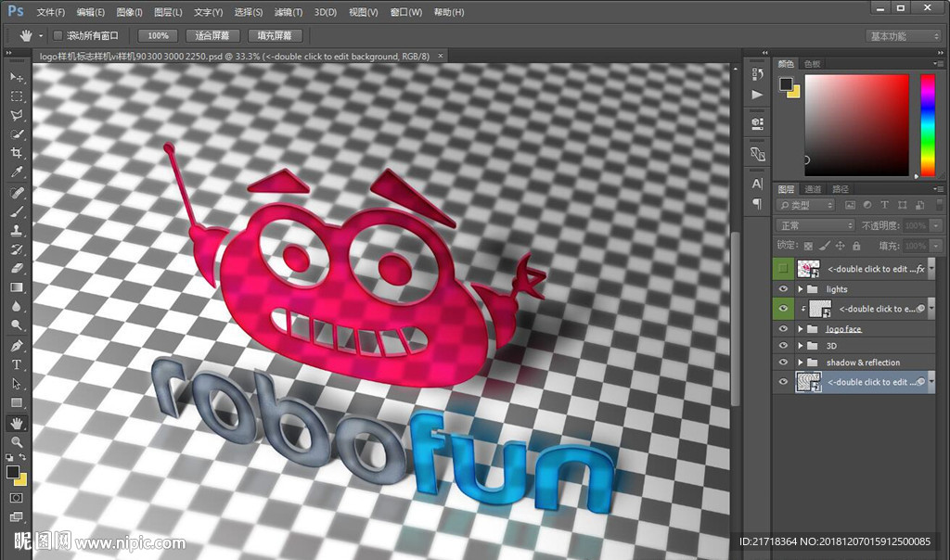Select the Horizontal Type tool
The width and height of the screenshot is (950, 560).
coord(17,364)
